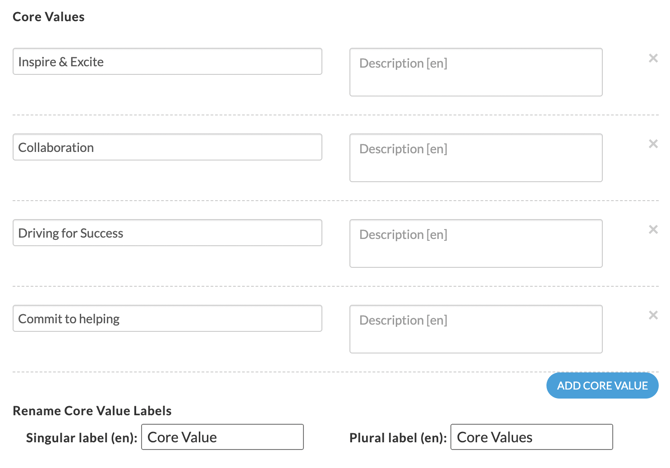Select the Commit to helping name field
The image size is (670, 468).
[167, 319]
